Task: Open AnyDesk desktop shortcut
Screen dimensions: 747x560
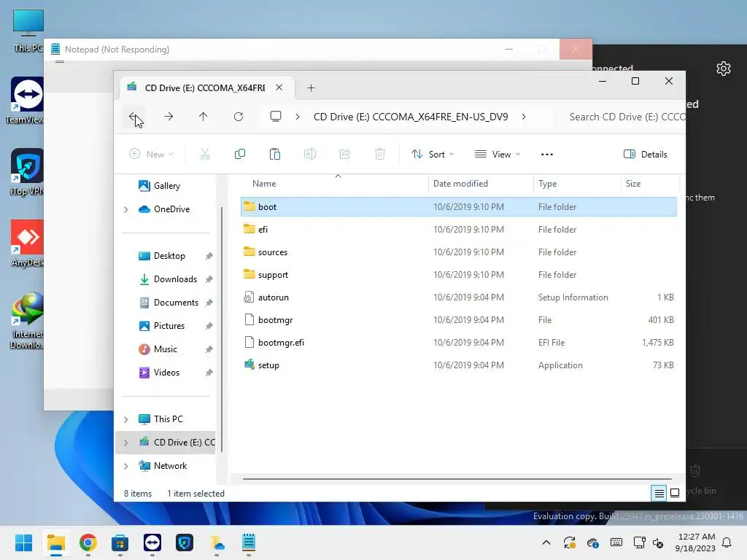Action: click(27, 243)
